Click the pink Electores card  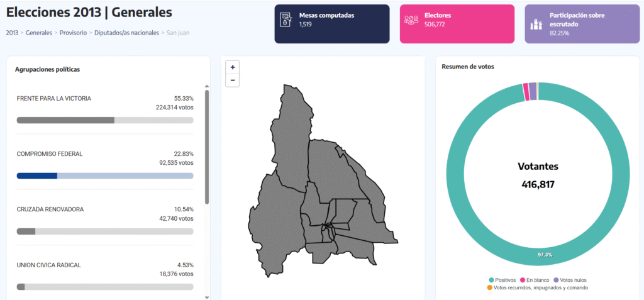point(457,24)
